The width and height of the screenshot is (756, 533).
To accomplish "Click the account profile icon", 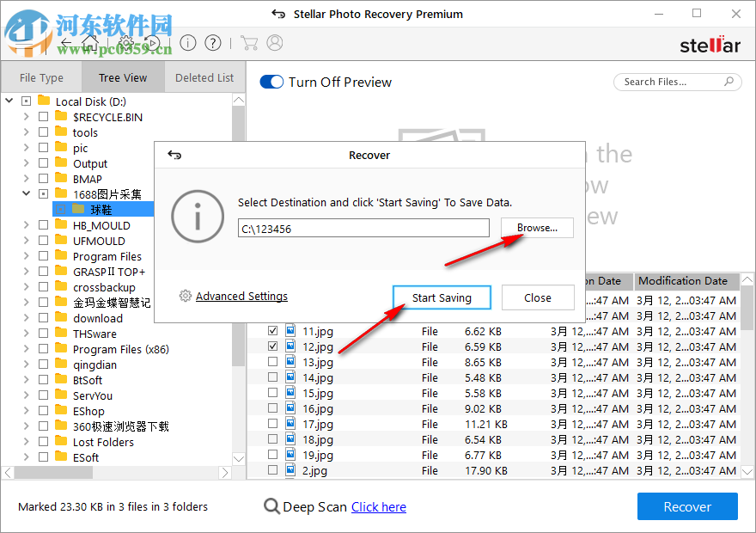I will coord(274,42).
